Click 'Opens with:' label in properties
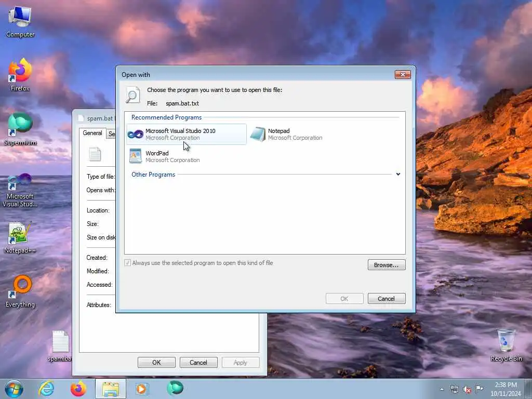This screenshot has width=532, height=399. click(101, 190)
